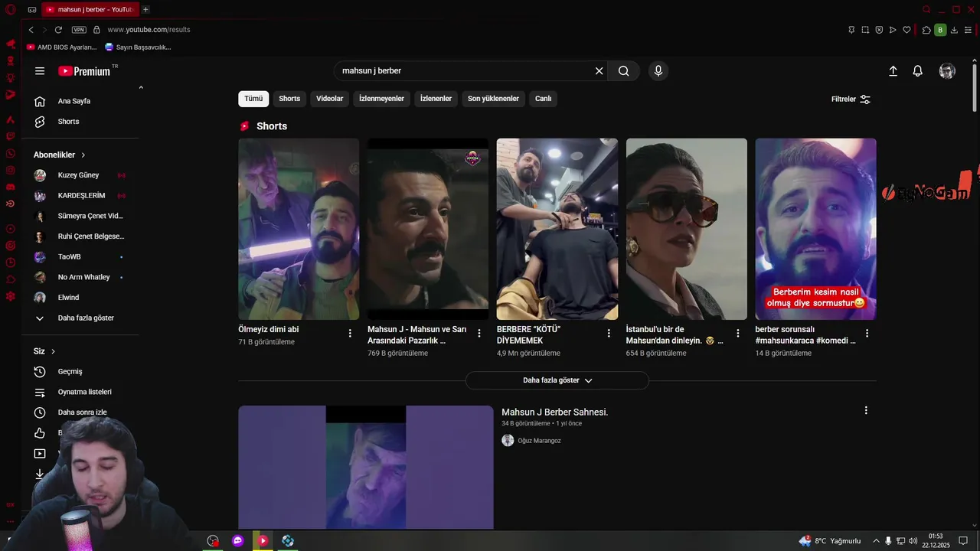Image resolution: width=980 pixels, height=551 pixels.
Task: Open options menu for Ölmeyiz dimi abi
Action: [x=350, y=334]
